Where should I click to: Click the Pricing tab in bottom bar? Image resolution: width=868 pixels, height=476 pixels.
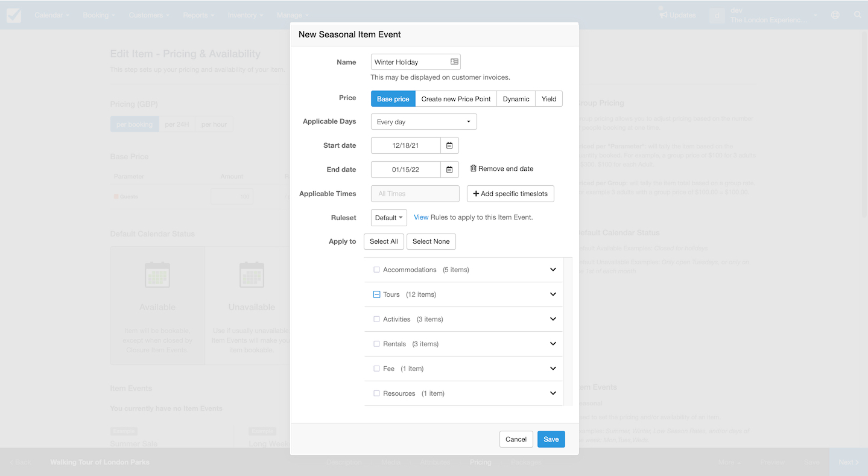coord(481,462)
